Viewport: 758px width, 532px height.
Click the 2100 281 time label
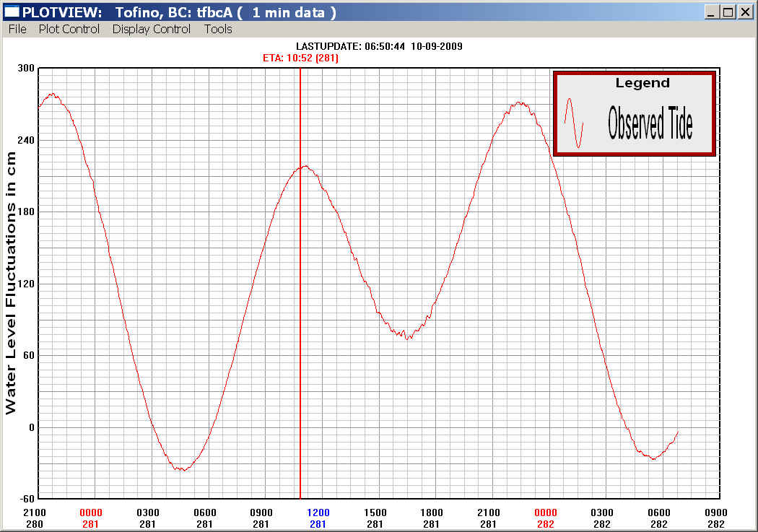(x=489, y=518)
